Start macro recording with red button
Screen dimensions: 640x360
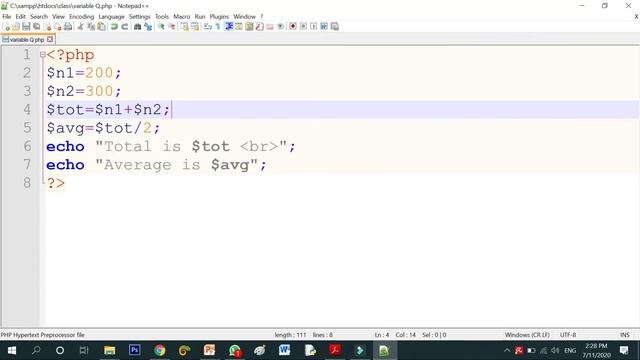(293, 27)
